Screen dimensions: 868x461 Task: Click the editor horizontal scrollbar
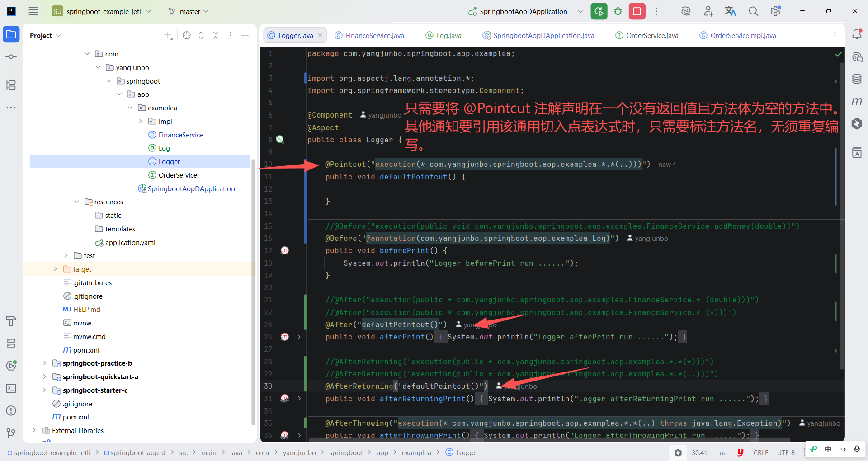pos(549,440)
